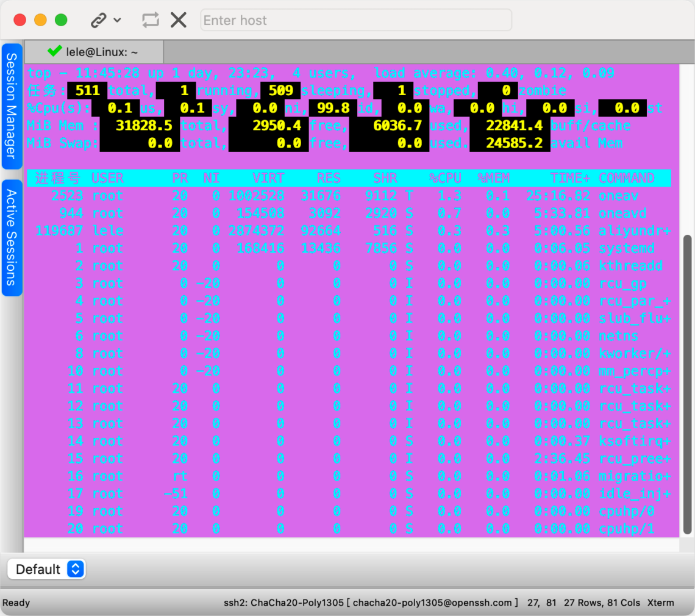Image resolution: width=695 pixels, height=616 pixels.
Task: Click the VIRT column header
Action: point(268,178)
